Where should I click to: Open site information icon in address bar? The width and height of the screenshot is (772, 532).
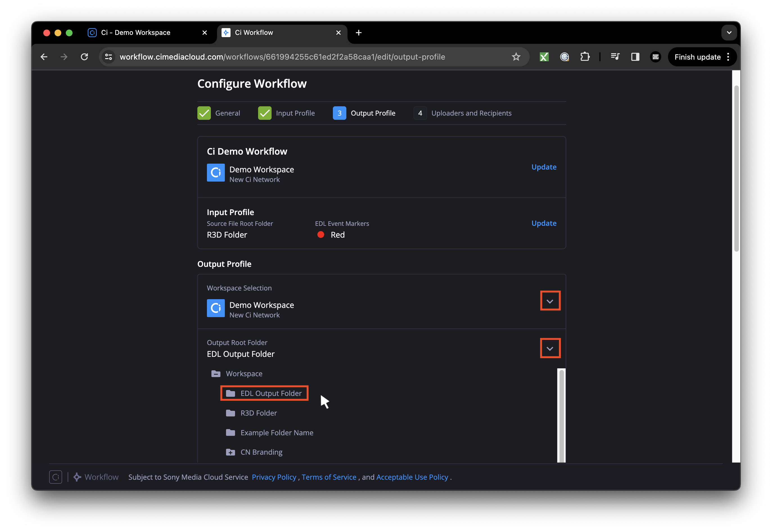tap(109, 57)
